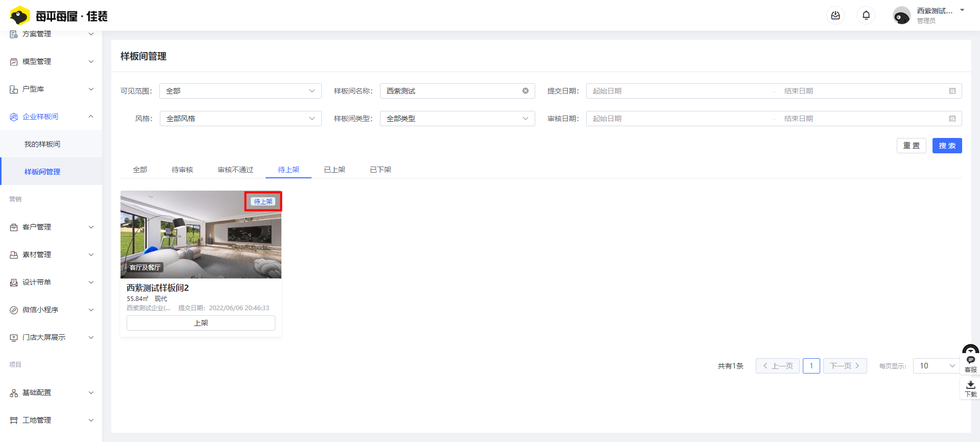Click the 方案管理 sidebar icon
980x442 pixels.
point(14,34)
